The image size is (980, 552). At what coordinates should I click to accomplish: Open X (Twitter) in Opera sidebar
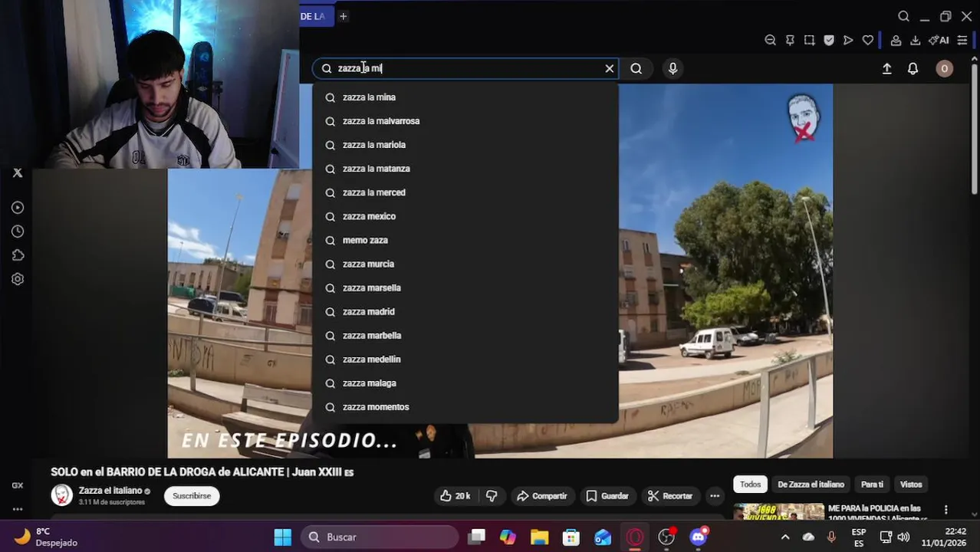(18, 173)
